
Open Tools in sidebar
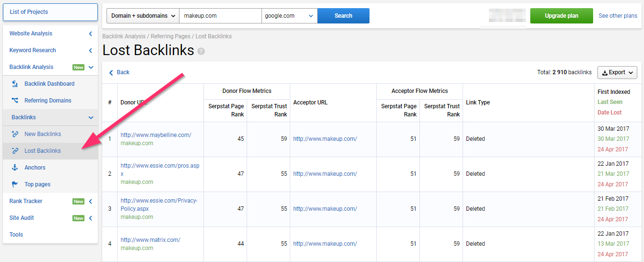point(16,235)
